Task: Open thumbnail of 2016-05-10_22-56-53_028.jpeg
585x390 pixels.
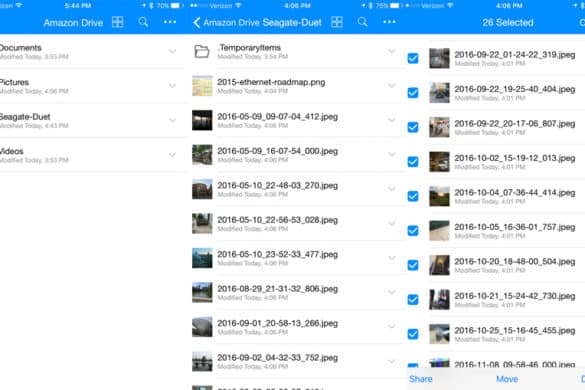Action: (x=202, y=224)
